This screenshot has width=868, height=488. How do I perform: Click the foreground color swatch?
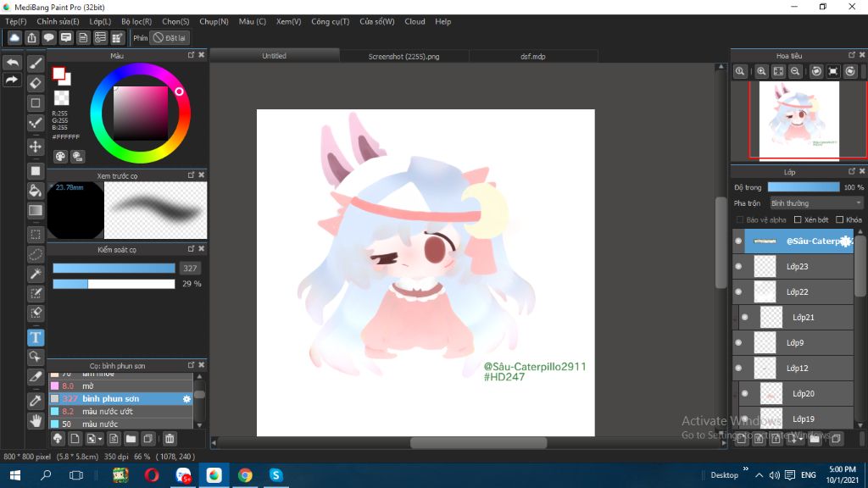pyautogui.click(x=58, y=74)
